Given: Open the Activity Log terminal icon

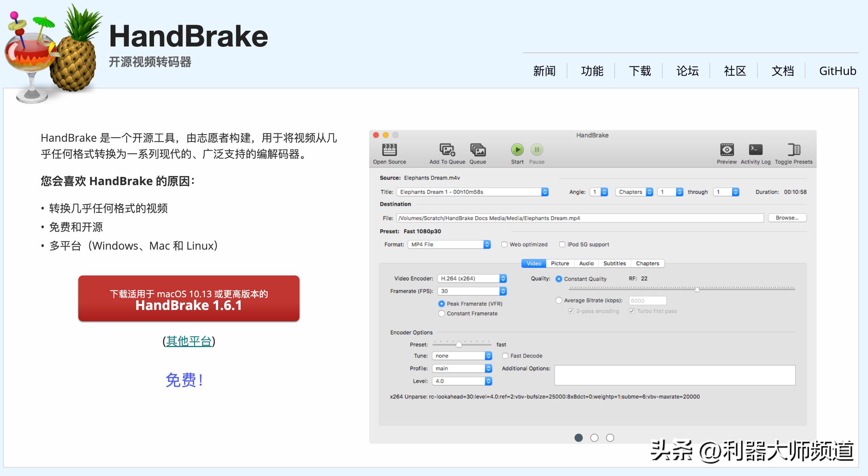Looking at the screenshot, I should tap(755, 150).
